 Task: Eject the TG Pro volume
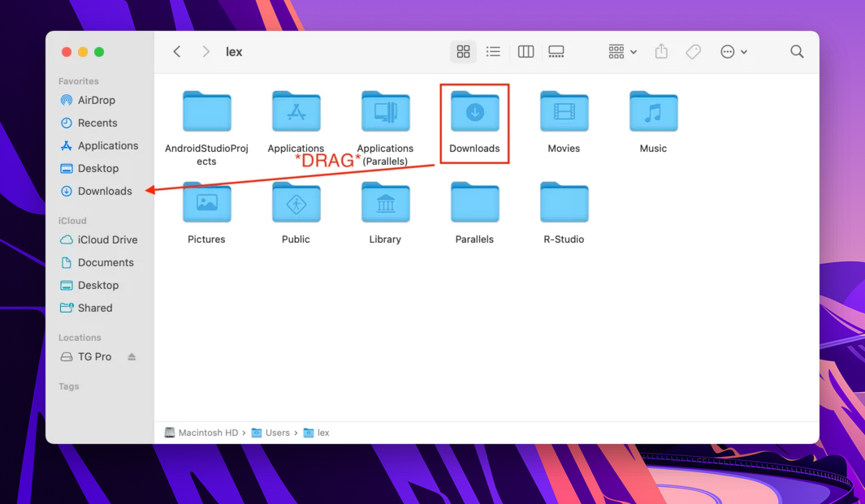click(132, 357)
